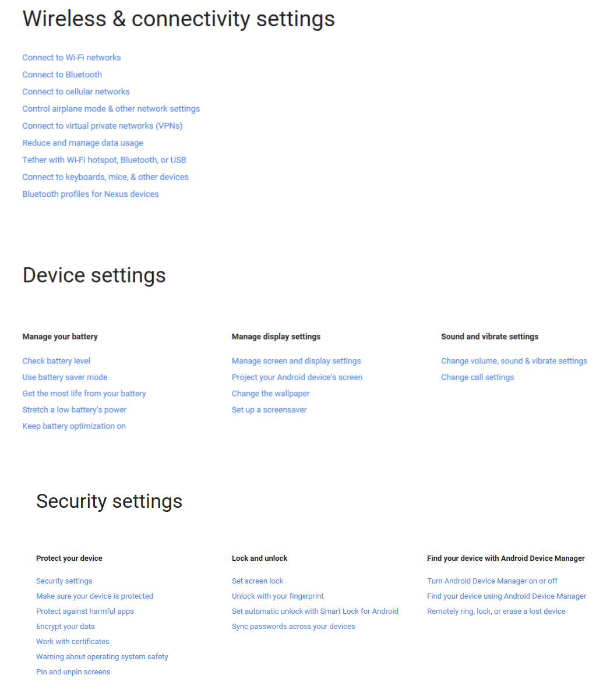Open Unlock with your fingerprint
Image resolution: width=610 pixels, height=700 pixels.
point(277,596)
